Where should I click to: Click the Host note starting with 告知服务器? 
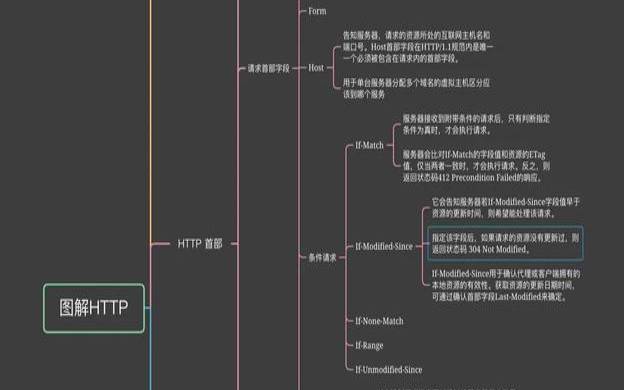418,47
